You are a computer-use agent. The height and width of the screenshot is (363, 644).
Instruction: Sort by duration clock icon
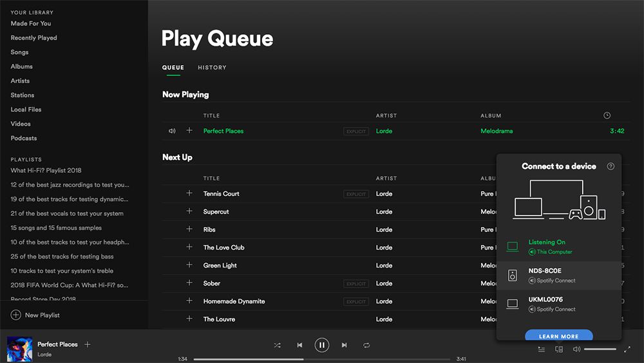[x=607, y=115]
